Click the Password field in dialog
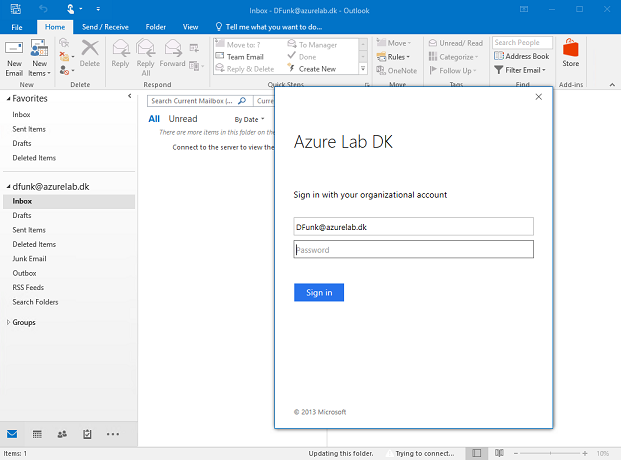 (x=413, y=249)
